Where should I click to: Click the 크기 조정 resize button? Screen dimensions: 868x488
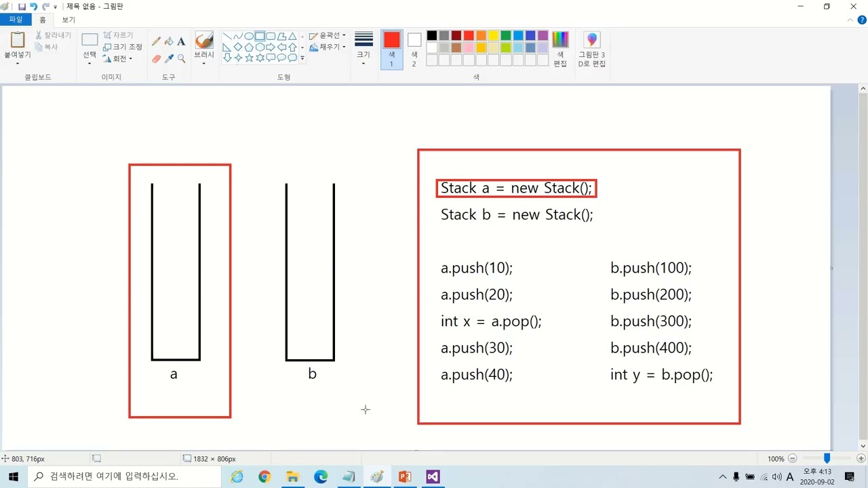point(123,47)
